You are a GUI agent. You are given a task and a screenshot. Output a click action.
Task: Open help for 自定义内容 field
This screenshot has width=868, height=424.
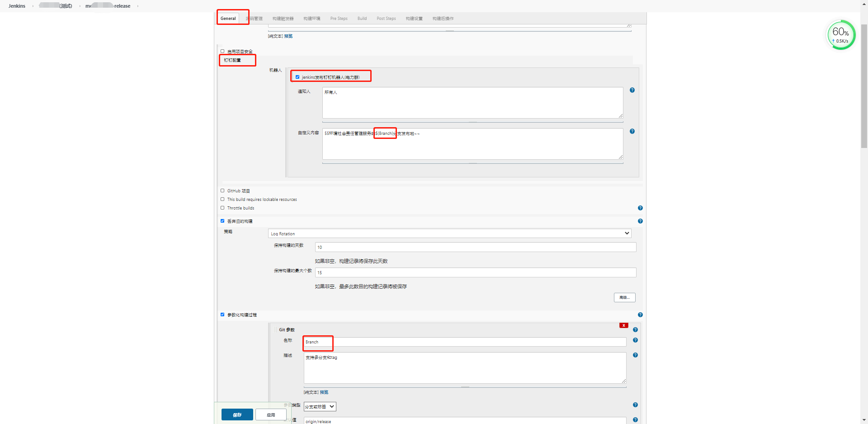click(632, 131)
